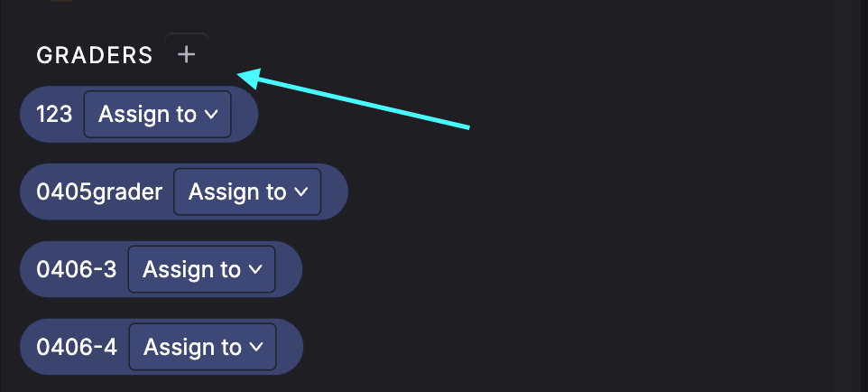Expand Assign to menu for grader 0406-3
Viewport: 868px width, 392px height.
pyautogui.click(x=201, y=270)
